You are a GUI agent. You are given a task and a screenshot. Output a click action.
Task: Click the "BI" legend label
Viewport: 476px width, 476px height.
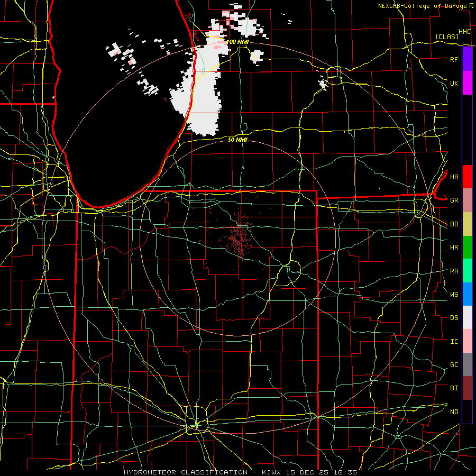click(454, 388)
